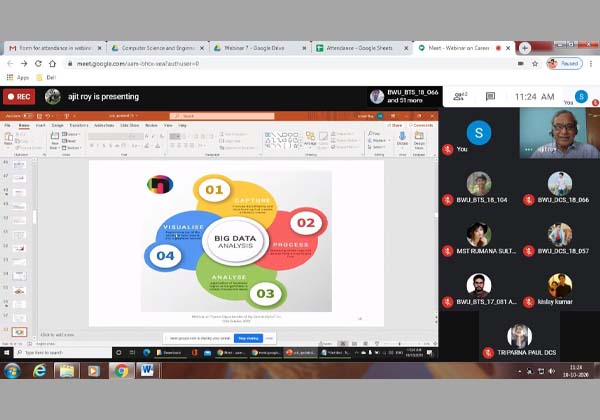The width and height of the screenshot is (600, 420).
Task: Expand the 'BWU_BTS_18_066 and 51 more' participants
Action: point(406,97)
